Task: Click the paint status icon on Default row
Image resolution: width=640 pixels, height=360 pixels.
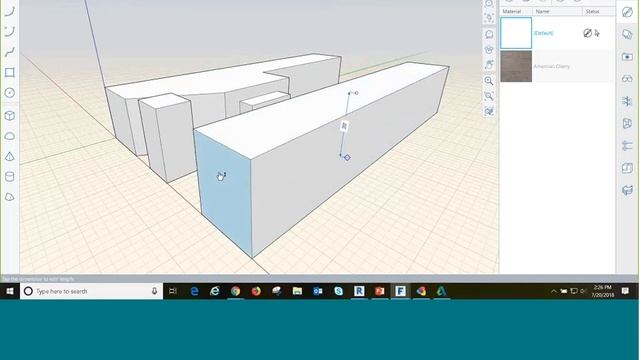Action: pos(587,33)
